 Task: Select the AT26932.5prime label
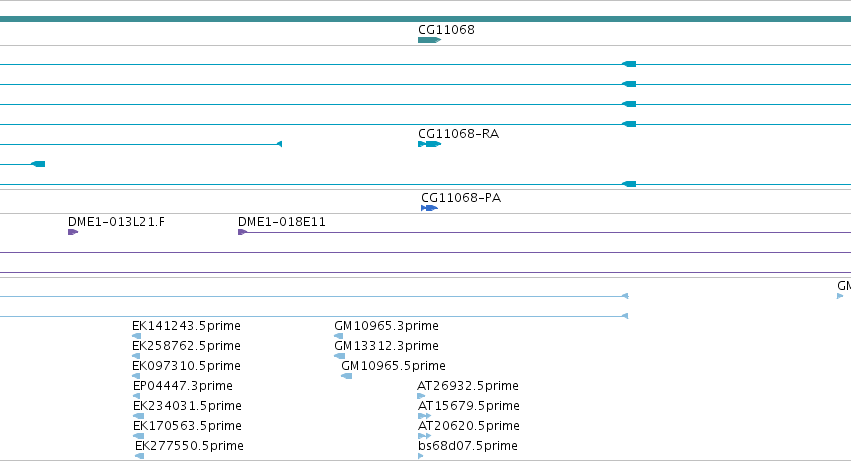468,386
